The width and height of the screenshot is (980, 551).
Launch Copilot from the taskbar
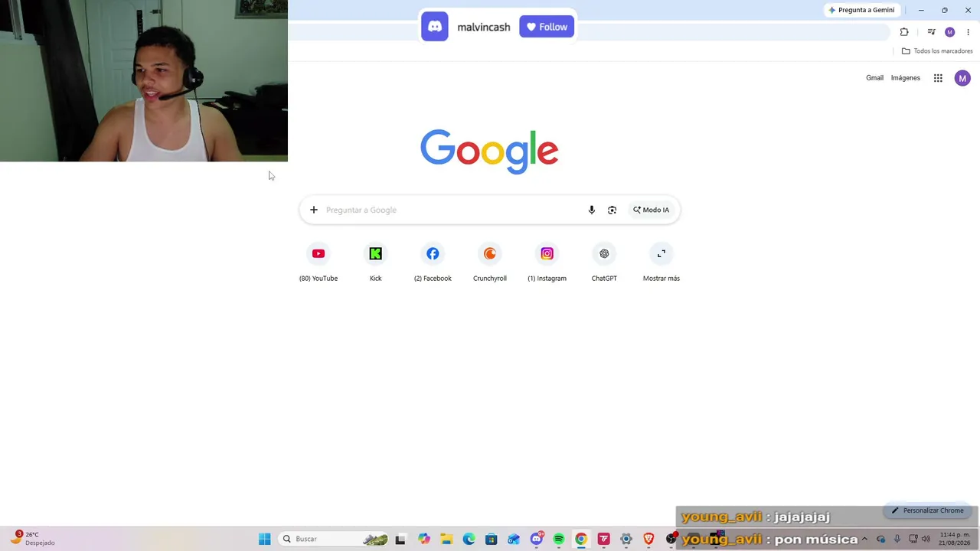pyautogui.click(x=424, y=539)
